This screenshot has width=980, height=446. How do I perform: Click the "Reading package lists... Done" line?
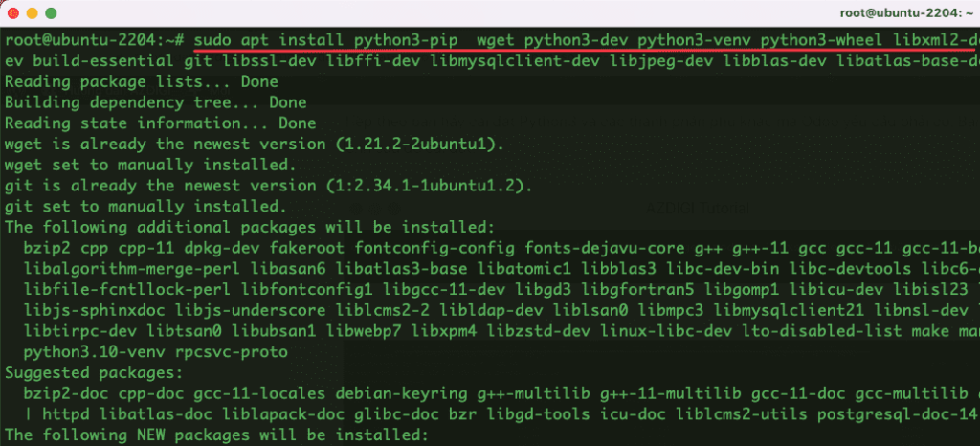coord(127,82)
